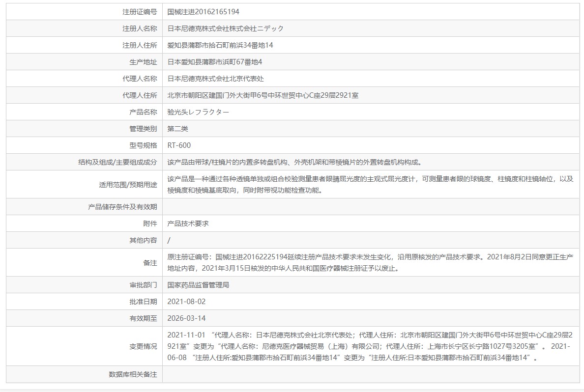Image resolution: width=584 pixels, height=392 pixels.
Task: Click the 审批部门 label
Action: click(x=143, y=285)
